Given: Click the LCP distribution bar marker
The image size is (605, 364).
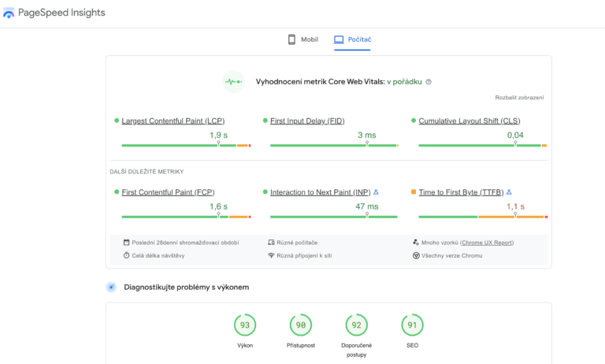Looking at the screenshot, I should point(219,144).
